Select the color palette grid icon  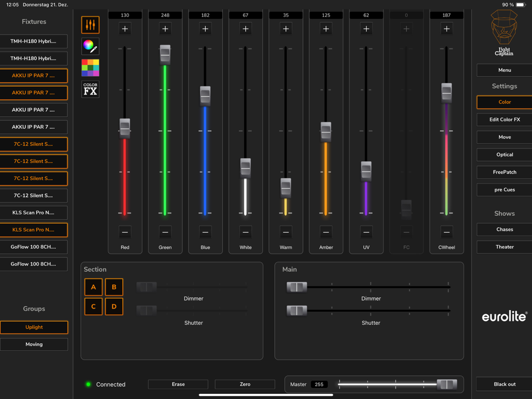pyautogui.click(x=90, y=67)
